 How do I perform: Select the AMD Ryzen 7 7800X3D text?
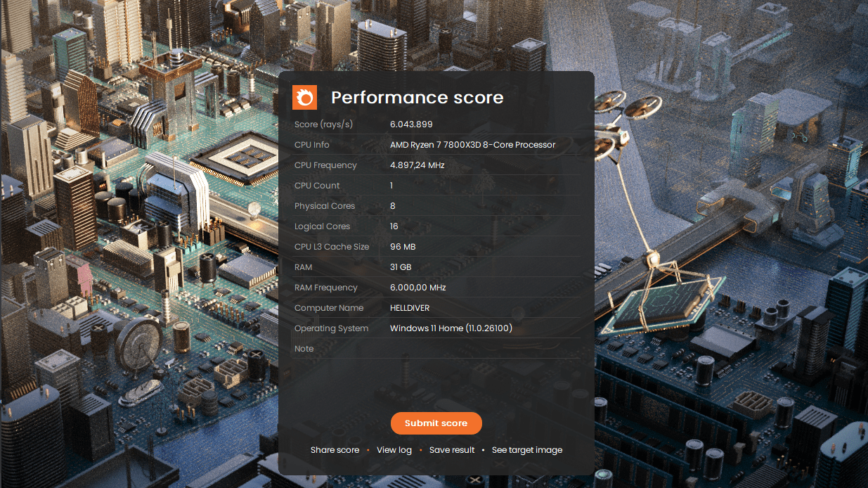pyautogui.click(x=473, y=145)
